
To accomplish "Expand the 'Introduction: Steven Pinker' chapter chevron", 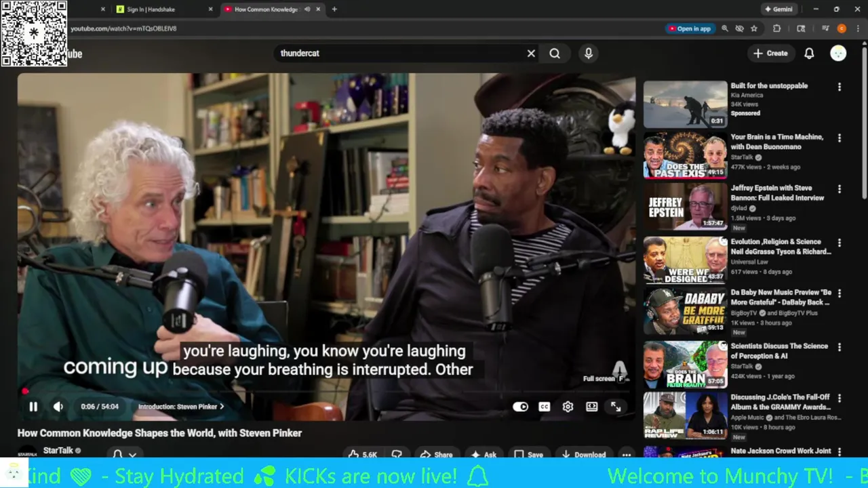I will pos(221,407).
